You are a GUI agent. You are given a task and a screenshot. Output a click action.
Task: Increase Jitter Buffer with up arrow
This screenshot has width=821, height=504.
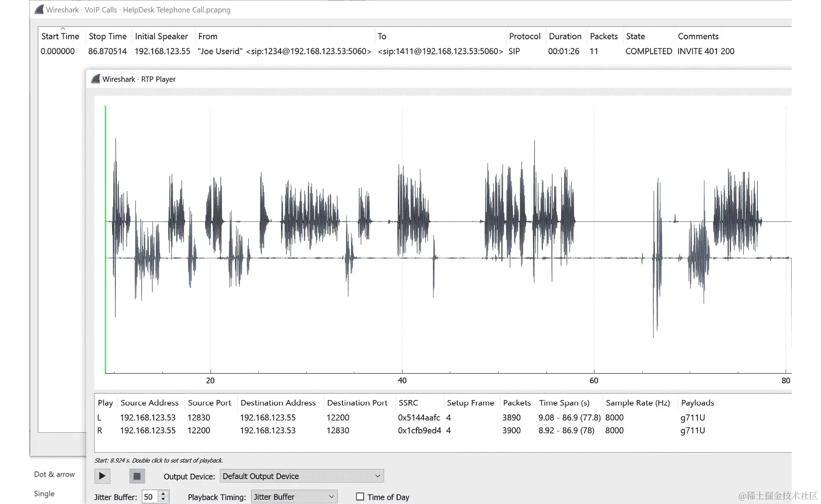[x=163, y=494]
